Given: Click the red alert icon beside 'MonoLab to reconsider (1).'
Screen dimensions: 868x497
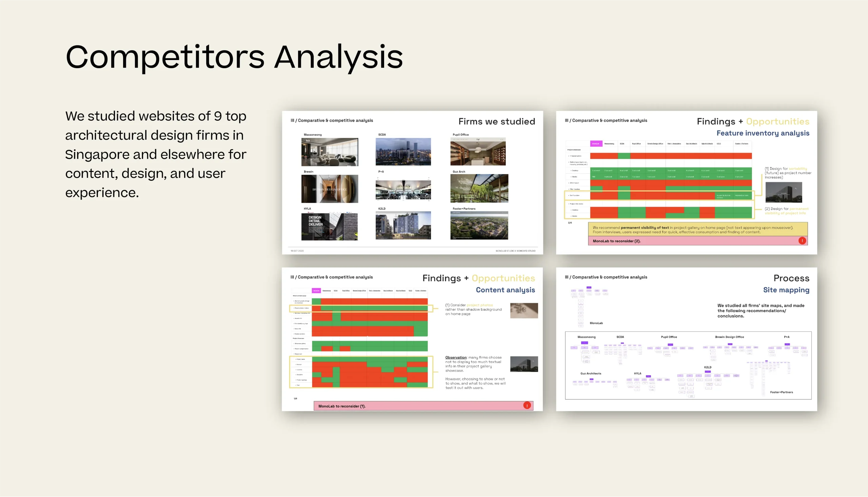Looking at the screenshot, I should click(x=527, y=405).
